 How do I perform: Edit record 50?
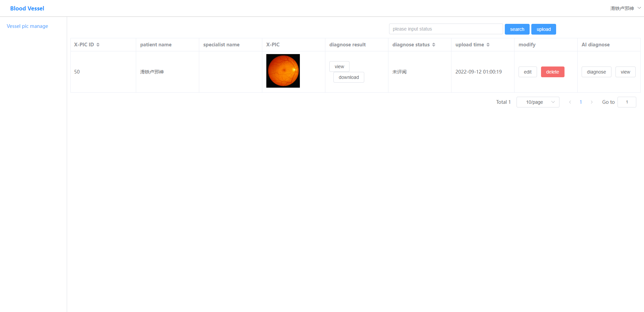(x=527, y=72)
